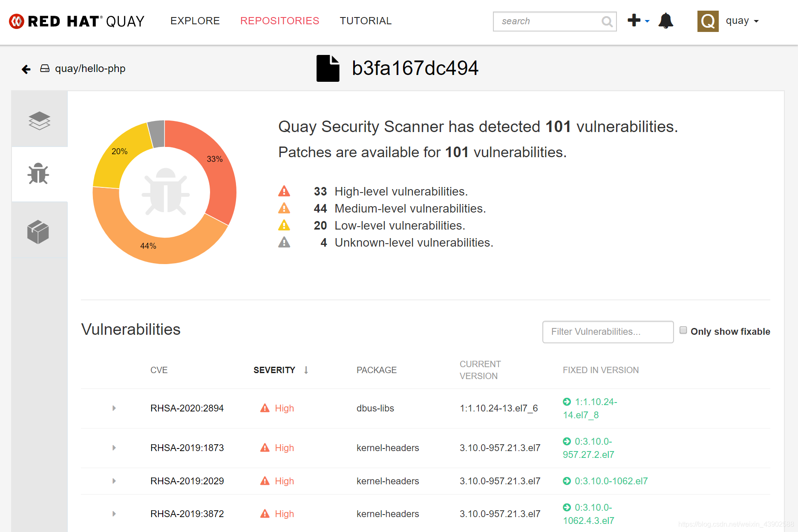Screen dimensions: 798x532
Task: Open the RHSA-2020:2894 advisory text
Action: point(187,408)
